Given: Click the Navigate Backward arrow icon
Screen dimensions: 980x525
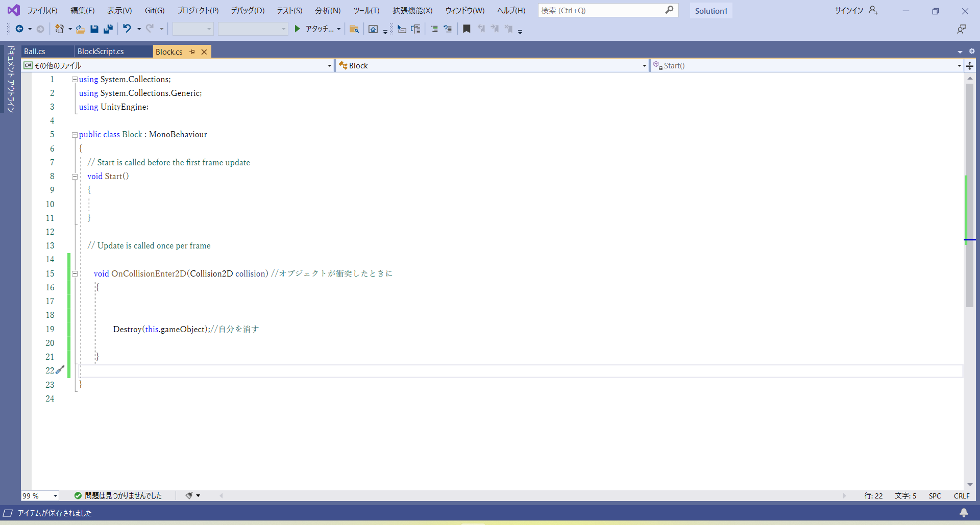Looking at the screenshot, I should click(19, 29).
